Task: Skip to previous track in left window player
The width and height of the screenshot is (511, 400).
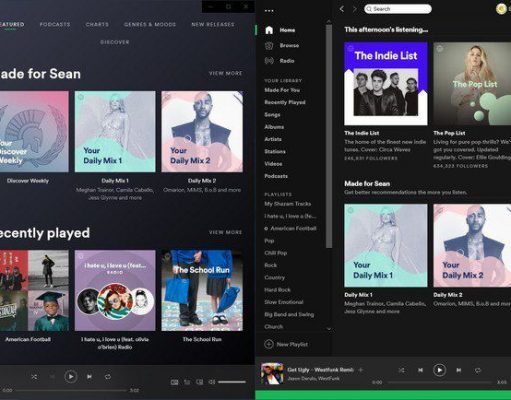Action: [52, 377]
